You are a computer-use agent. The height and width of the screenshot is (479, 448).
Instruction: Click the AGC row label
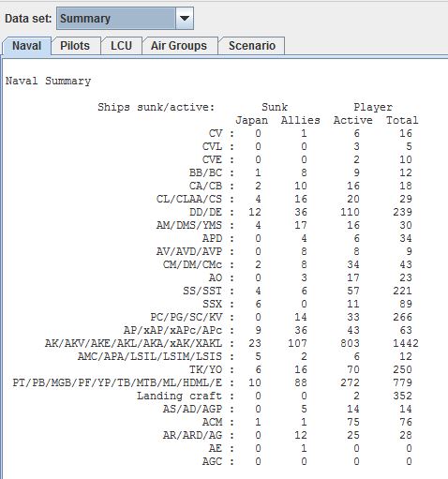213,461
